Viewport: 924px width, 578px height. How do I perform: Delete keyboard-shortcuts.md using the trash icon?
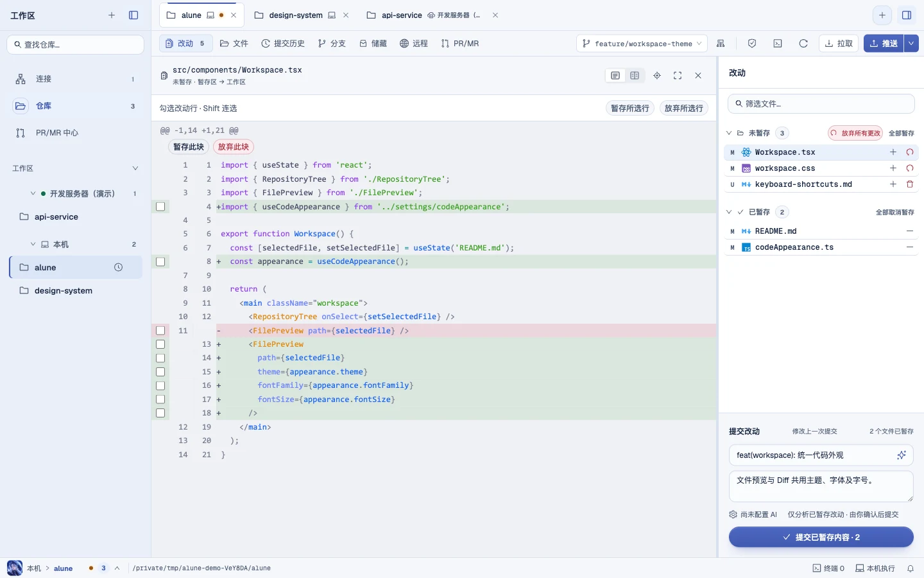[910, 184]
